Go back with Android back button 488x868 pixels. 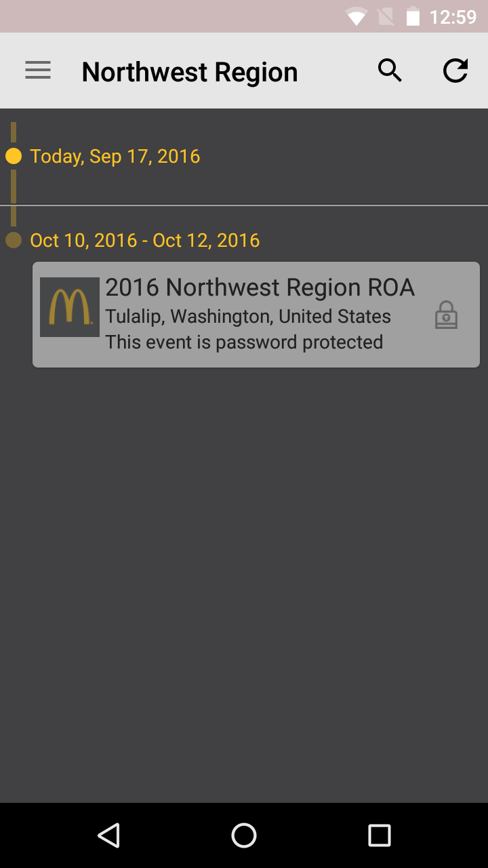point(108,835)
